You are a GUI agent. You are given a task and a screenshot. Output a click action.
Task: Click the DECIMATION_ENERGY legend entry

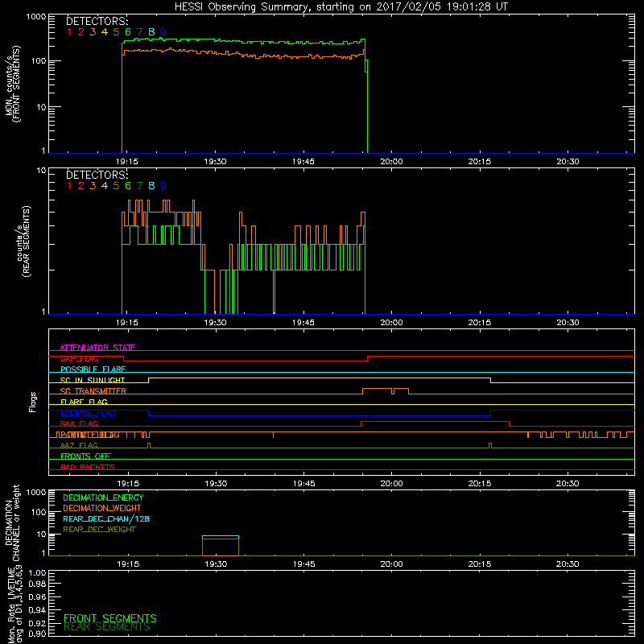(103, 497)
